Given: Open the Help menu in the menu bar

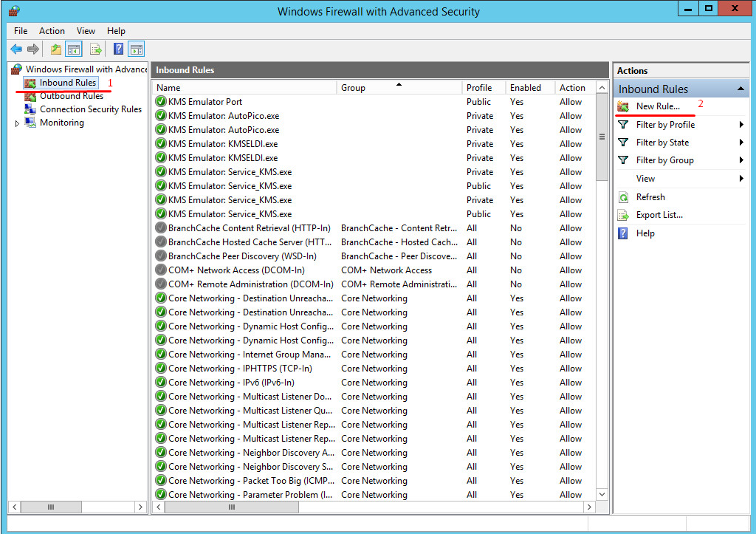Looking at the screenshot, I should pos(116,31).
